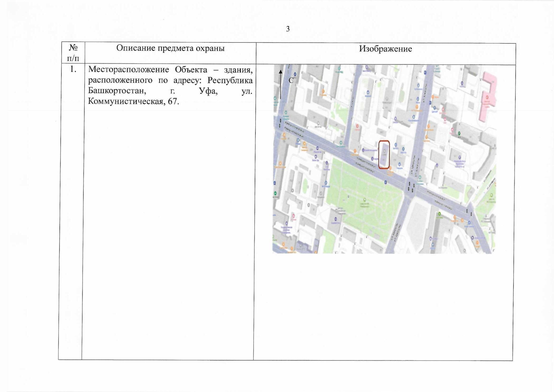
Task: Click blue transit icon at top of vertical street
Action: [x=425, y=73]
